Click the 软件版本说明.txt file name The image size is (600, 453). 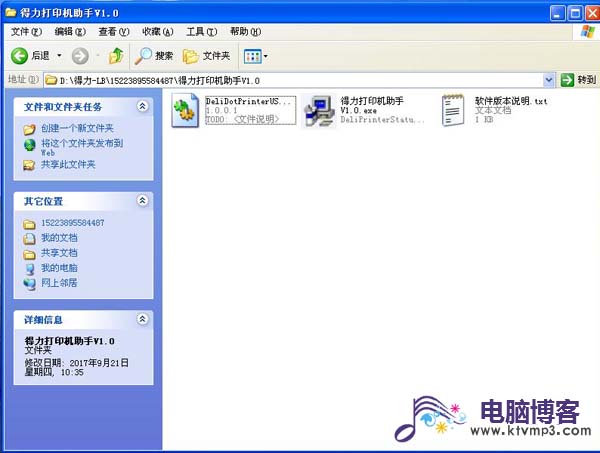click(511, 101)
